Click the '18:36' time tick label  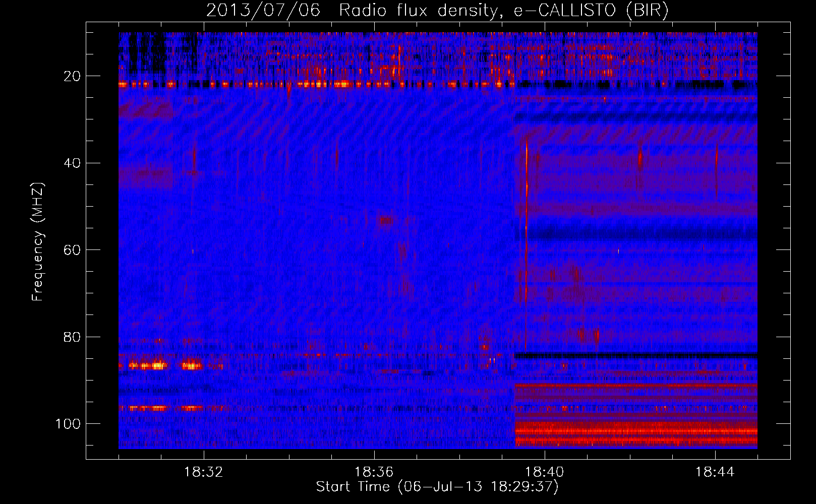(x=374, y=472)
